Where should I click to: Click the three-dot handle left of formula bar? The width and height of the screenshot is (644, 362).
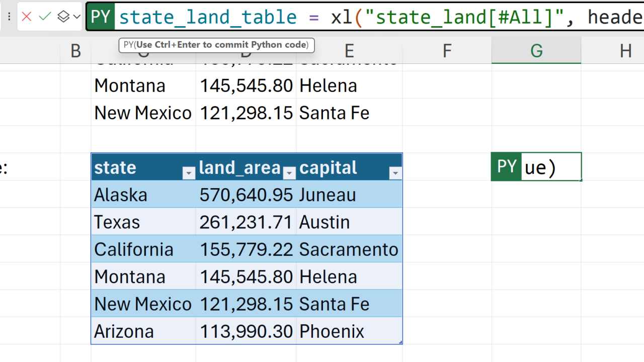pyautogui.click(x=9, y=17)
